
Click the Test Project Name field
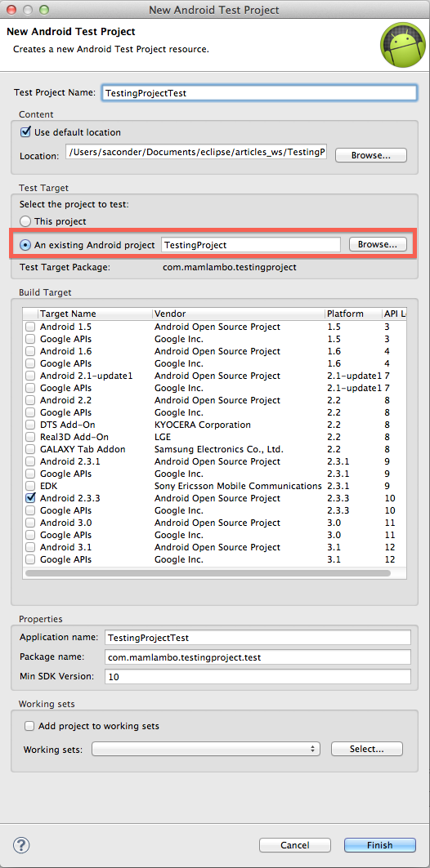click(x=259, y=93)
